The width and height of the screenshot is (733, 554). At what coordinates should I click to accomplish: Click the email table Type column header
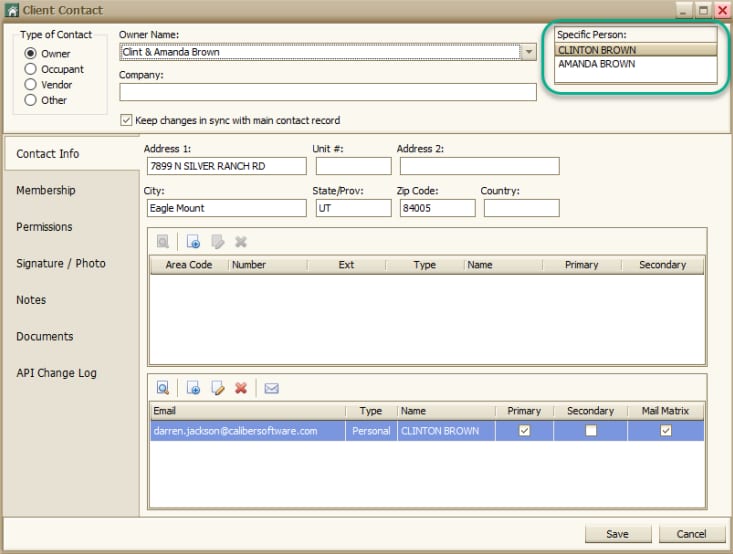[x=371, y=410]
